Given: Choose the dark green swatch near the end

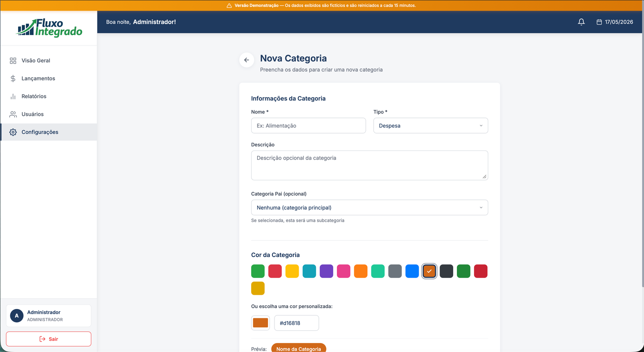Looking at the screenshot, I should 463,271.
